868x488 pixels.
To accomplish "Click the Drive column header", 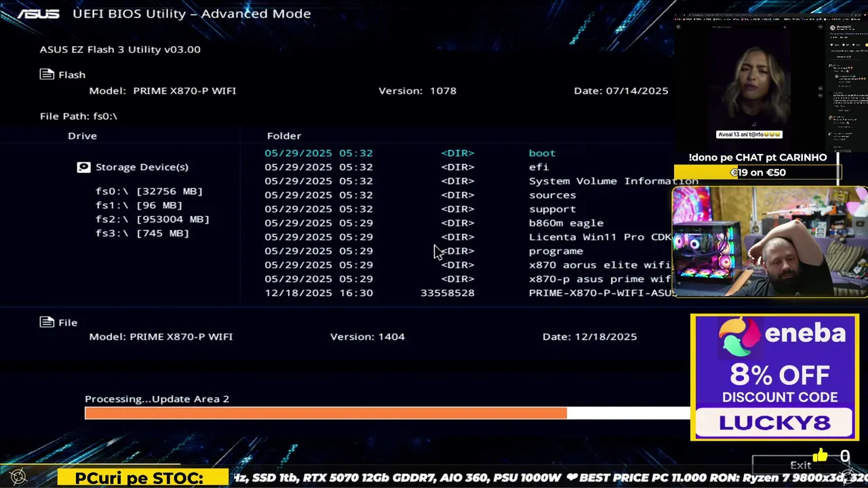I will [82, 136].
